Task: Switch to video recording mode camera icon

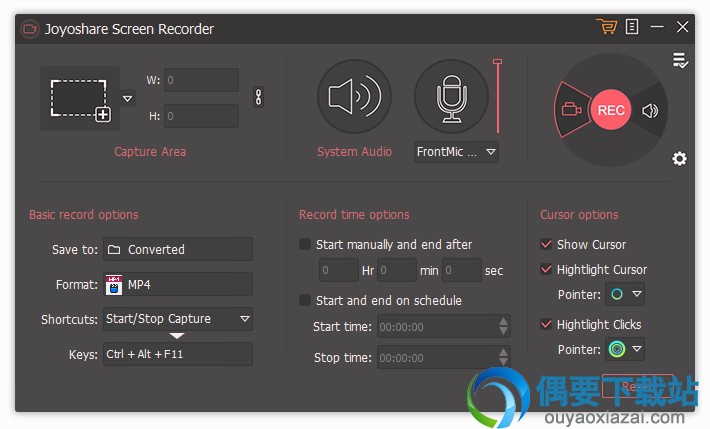Action: pos(571,110)
